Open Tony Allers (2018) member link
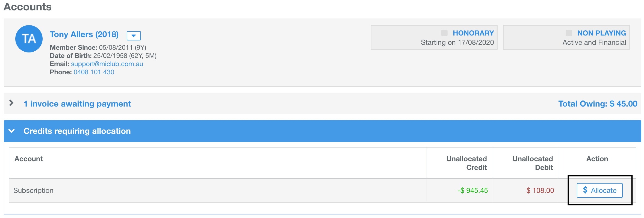Image resolution: width=644 pixels, height=218 pixels. click(84, 34)
